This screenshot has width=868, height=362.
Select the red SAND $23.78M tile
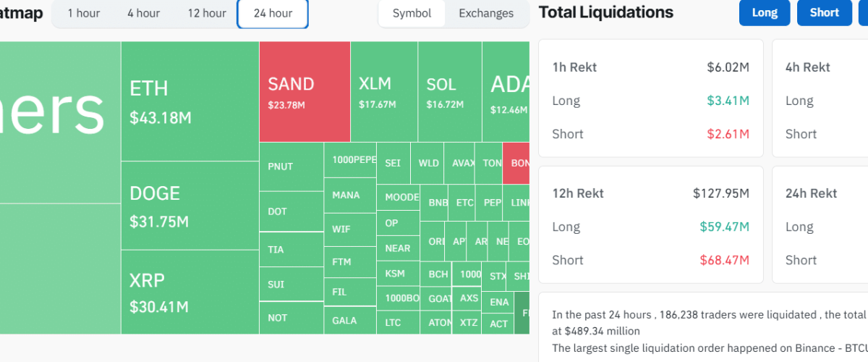pos(305,92)
